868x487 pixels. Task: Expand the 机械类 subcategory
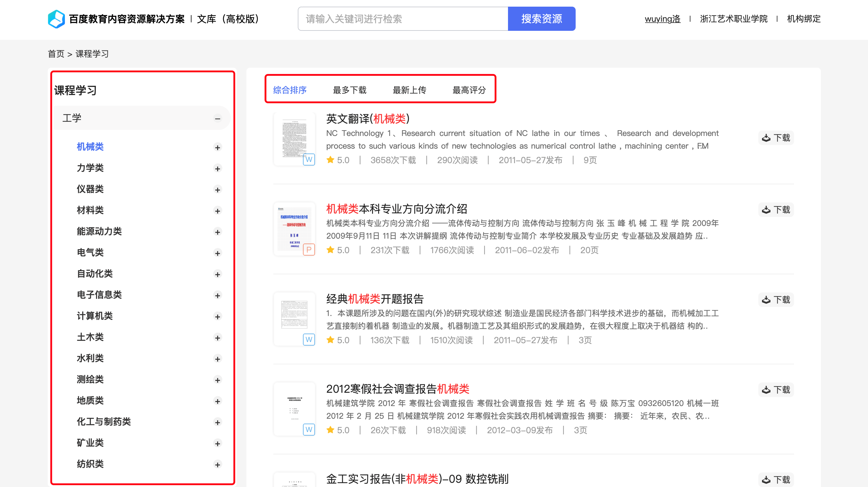pyautogui.click(x=218, y=147)
